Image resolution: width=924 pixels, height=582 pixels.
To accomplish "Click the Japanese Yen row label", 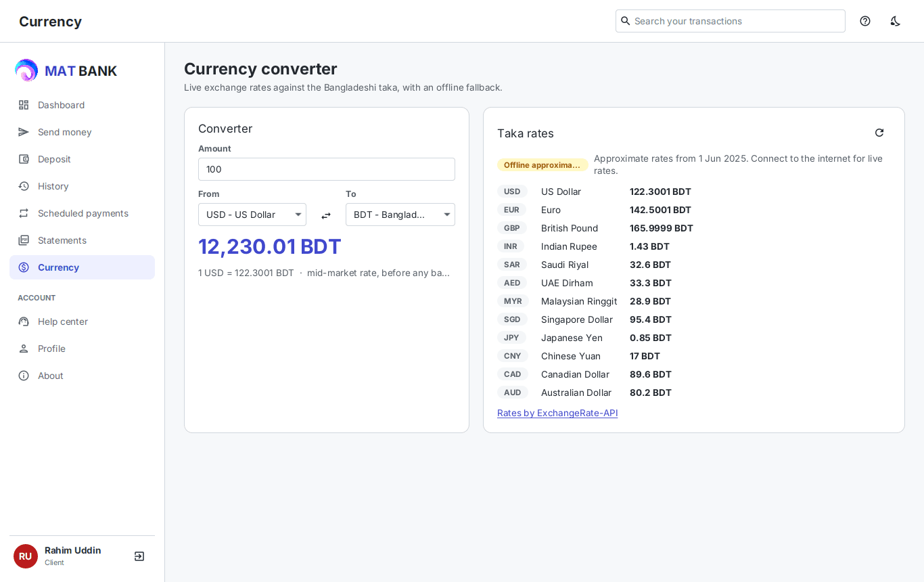I will [x=572, y=338].
